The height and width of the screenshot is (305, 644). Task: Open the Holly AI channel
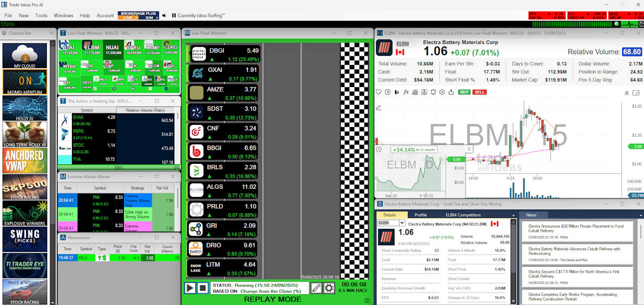25,108
